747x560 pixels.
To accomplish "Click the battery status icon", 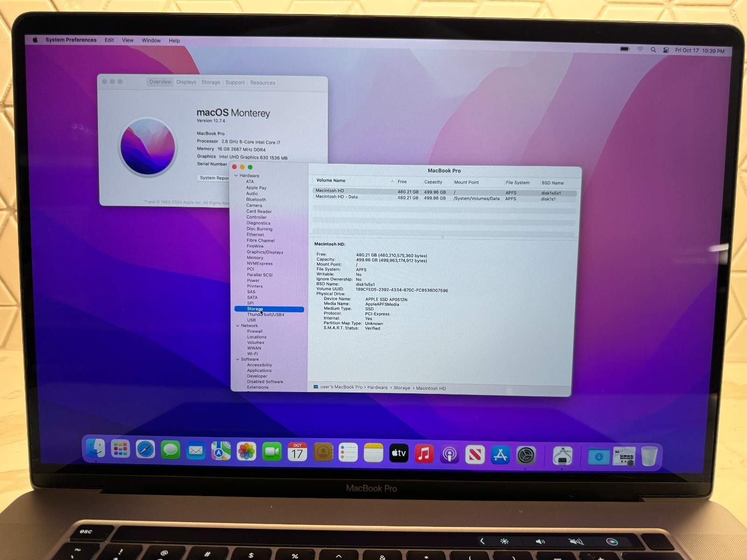I will tap(625, 49).
